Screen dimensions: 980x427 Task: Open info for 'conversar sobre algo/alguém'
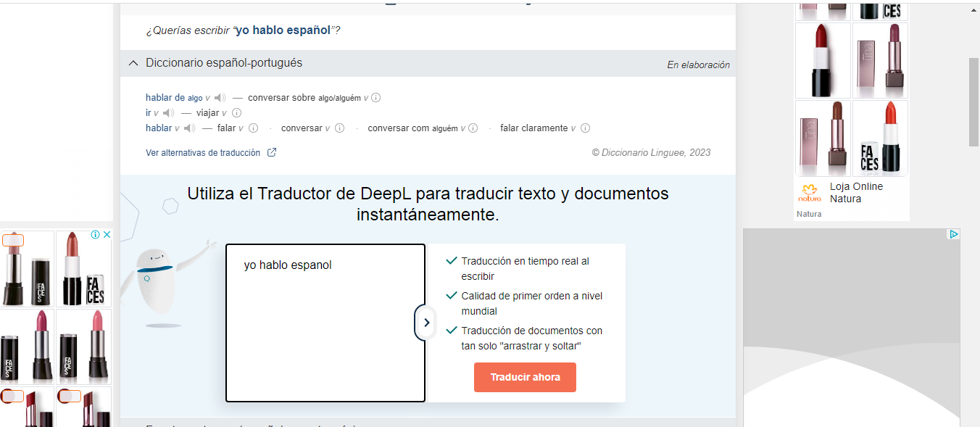[376, 98]
